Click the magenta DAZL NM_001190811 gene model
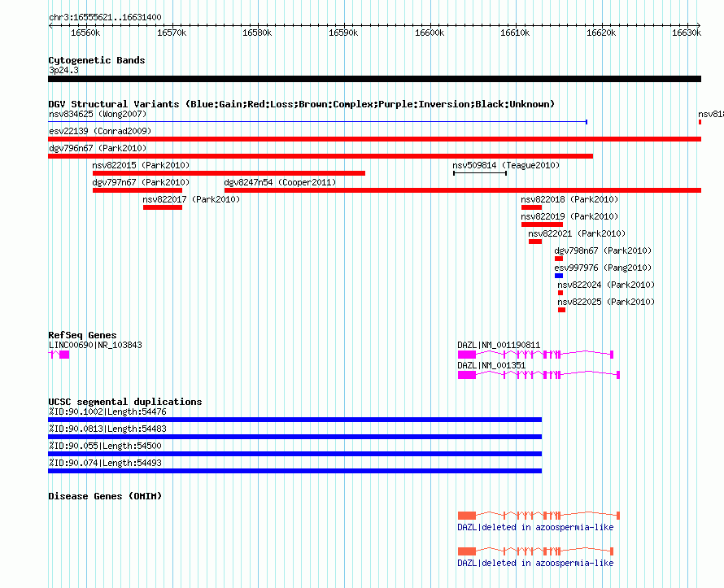Viewport: 724px width, 588px height. click(x=535, y=355)
